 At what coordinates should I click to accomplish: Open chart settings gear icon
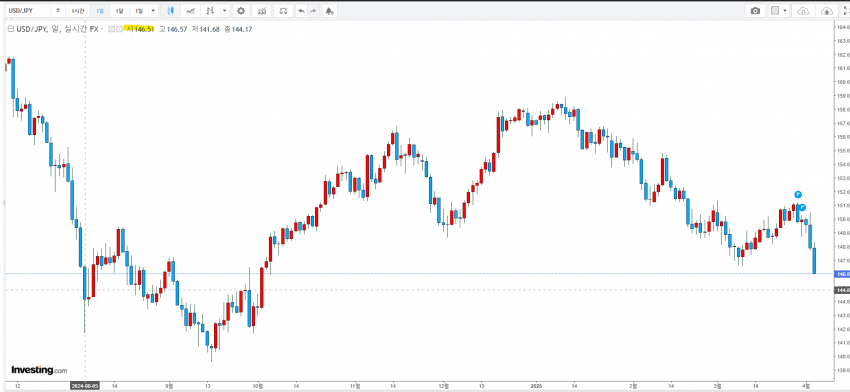coord(241,10)
